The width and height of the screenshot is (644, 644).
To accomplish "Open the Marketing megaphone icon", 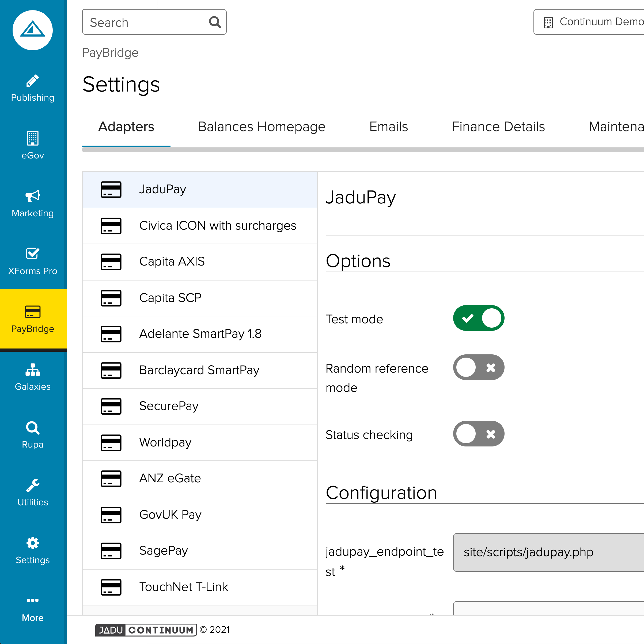I will coord(33,196).
